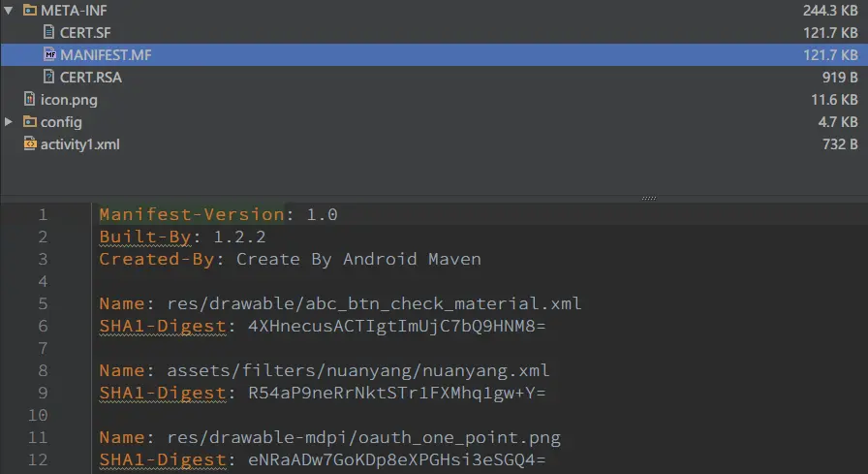Viewport: 868px width, 474px height.
Task: Collapse the META-INF folder arrow
Action: (9, 11)
